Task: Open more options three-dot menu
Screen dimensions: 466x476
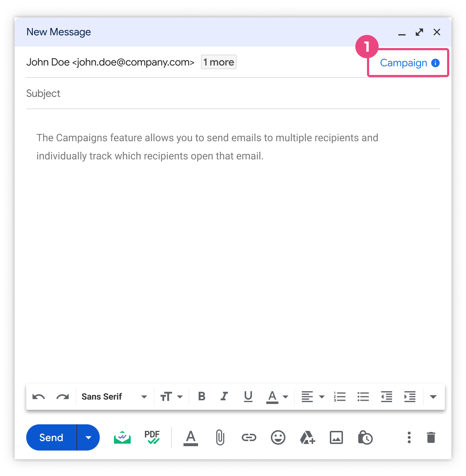Action: (x=409, y=437)
